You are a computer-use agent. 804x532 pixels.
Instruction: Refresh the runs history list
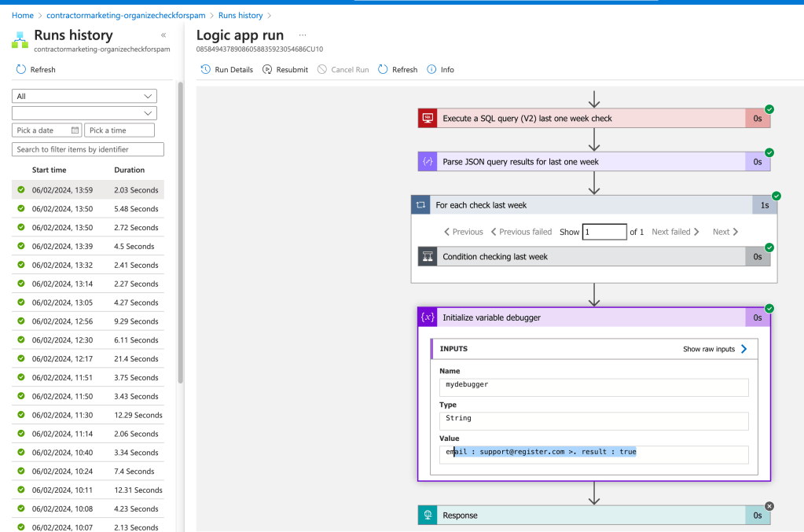[36, 69]
